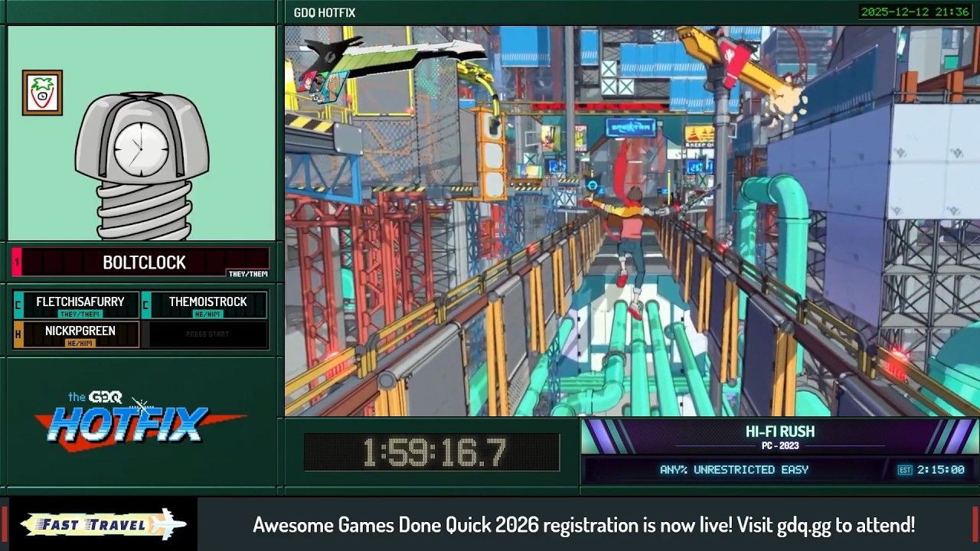Click the AGDQ 2026 registration ticker message
This screenshot has width=980, height=551.
coord(584,525)
